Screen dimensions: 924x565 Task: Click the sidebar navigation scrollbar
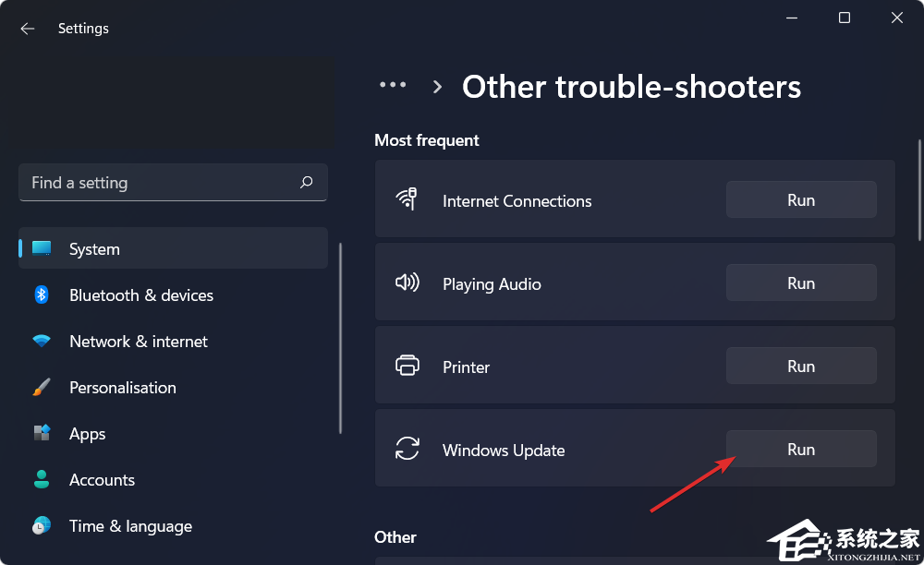pos(340,339)
